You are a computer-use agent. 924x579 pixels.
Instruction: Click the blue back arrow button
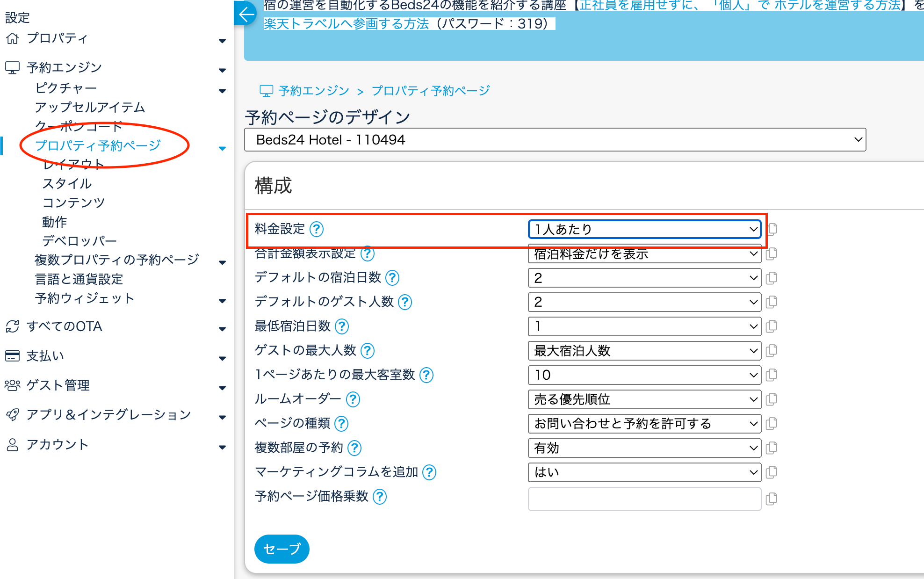tap(246, 14)
